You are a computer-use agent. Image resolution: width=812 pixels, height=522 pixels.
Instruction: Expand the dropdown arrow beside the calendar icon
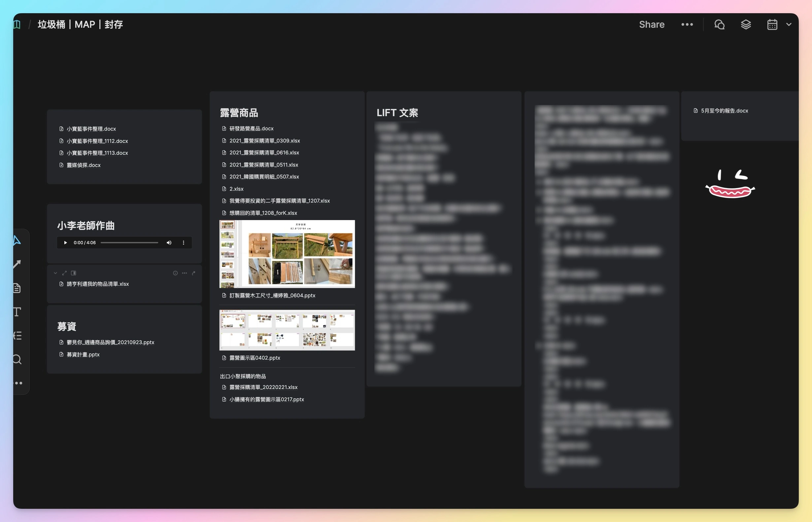click(x=789, y=24)
